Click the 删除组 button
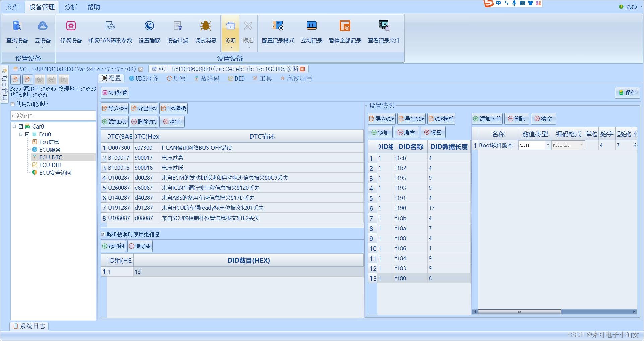The image size is (644, 341). point(140,246)
